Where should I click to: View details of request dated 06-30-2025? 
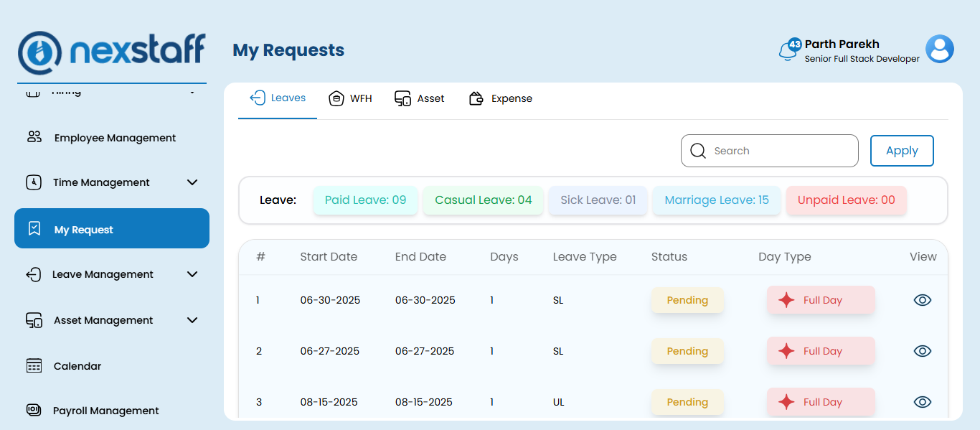(x=923, y=300)
